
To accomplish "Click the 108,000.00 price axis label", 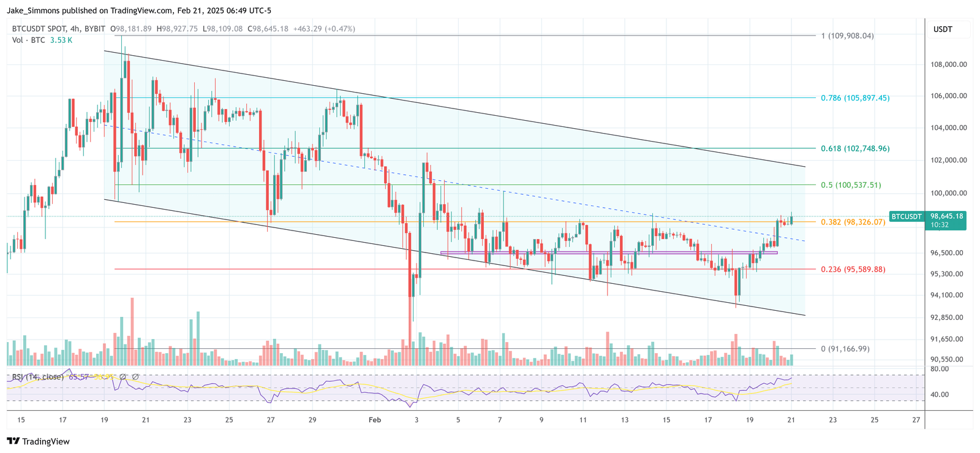I will [x=949, y=64].
